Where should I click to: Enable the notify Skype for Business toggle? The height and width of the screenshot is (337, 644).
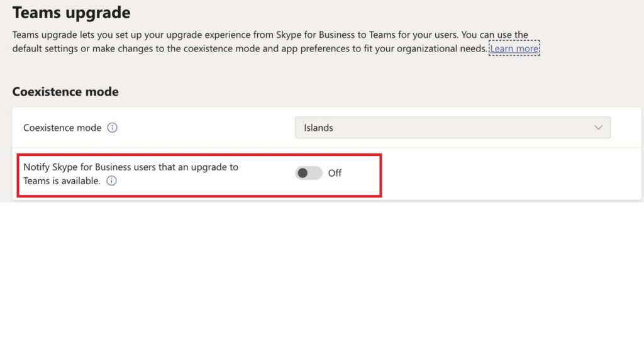309,173
